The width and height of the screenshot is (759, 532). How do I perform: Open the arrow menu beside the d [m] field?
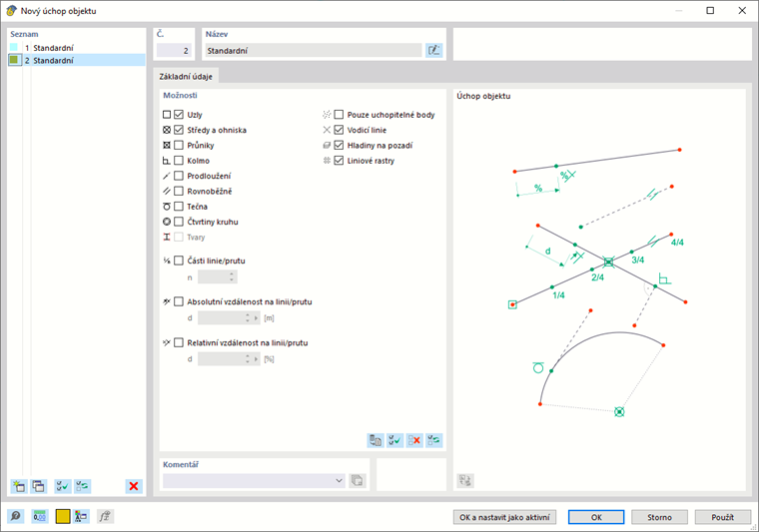(256, 318)
